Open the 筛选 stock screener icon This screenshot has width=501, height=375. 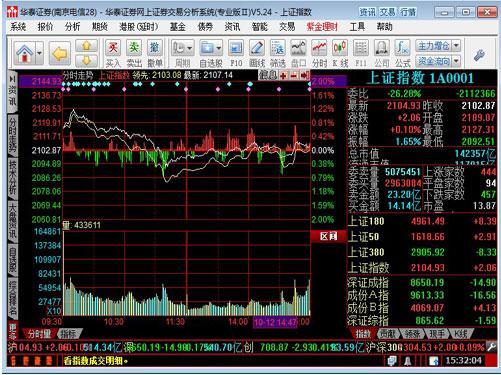click(278, 53)
